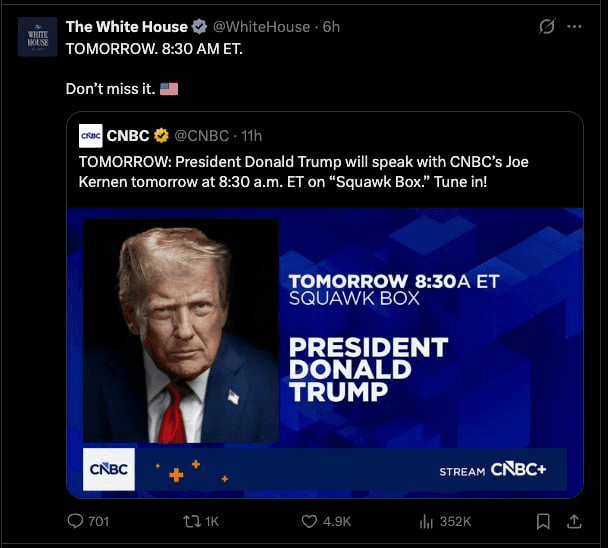Click the @CNBC handle

[202, 135]
